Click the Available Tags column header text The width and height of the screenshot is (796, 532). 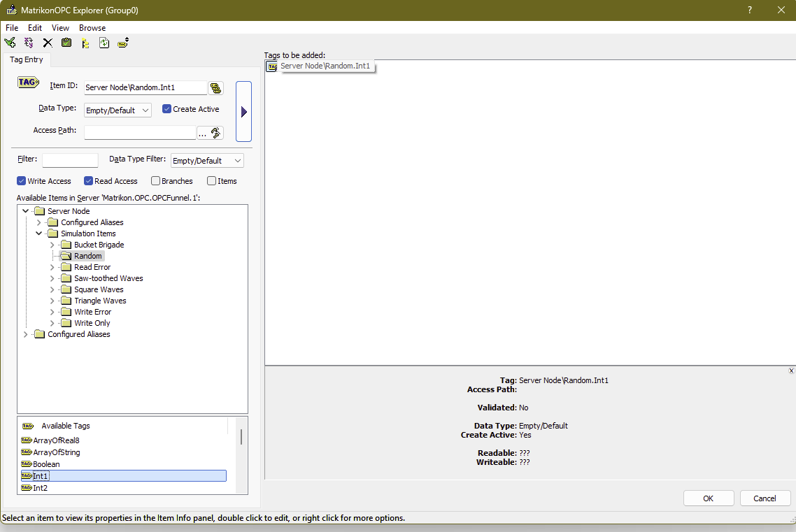pos(66,426)
